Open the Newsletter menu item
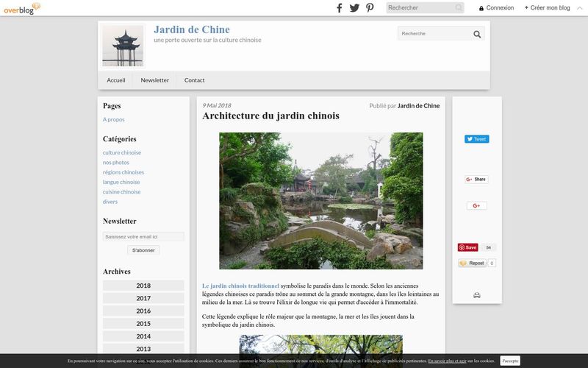The height and width of the screenshot is (368, 588). (x=154, y=80)
